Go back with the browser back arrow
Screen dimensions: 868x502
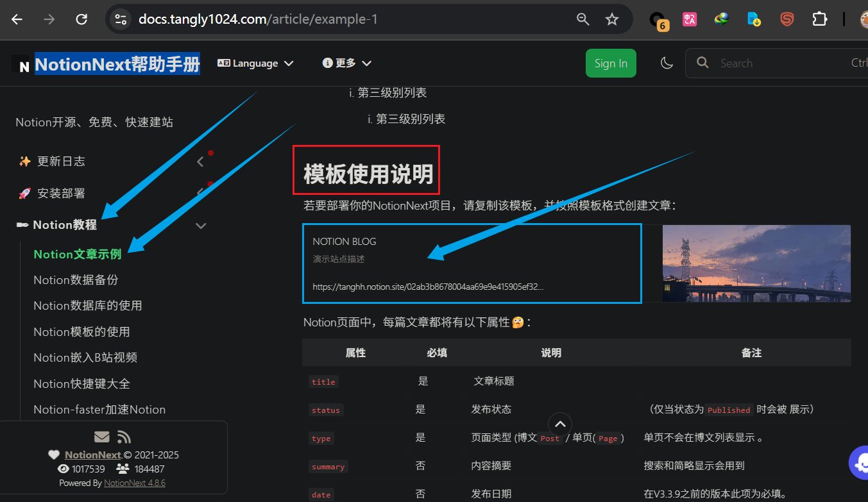pyautogui.click(x=17, y=19)
